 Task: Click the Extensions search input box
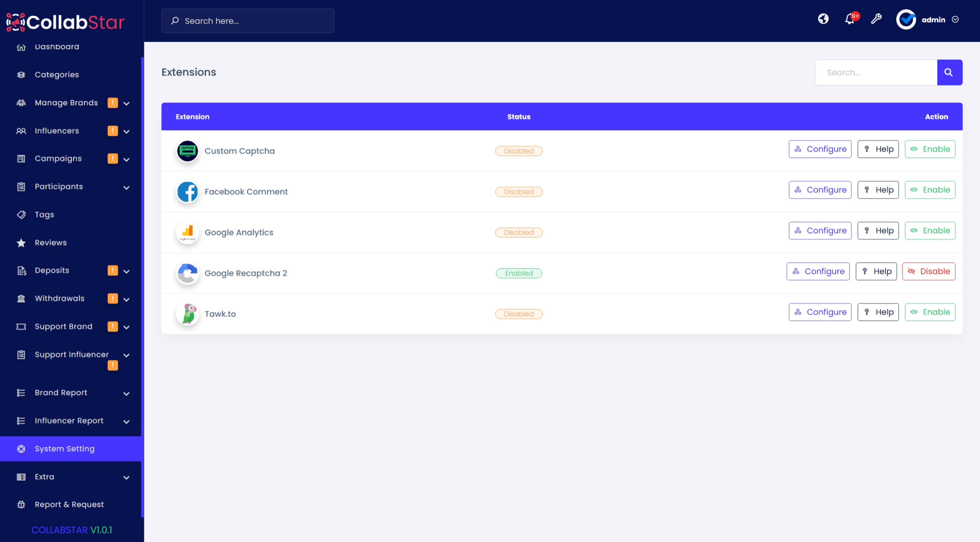(876, 73)
